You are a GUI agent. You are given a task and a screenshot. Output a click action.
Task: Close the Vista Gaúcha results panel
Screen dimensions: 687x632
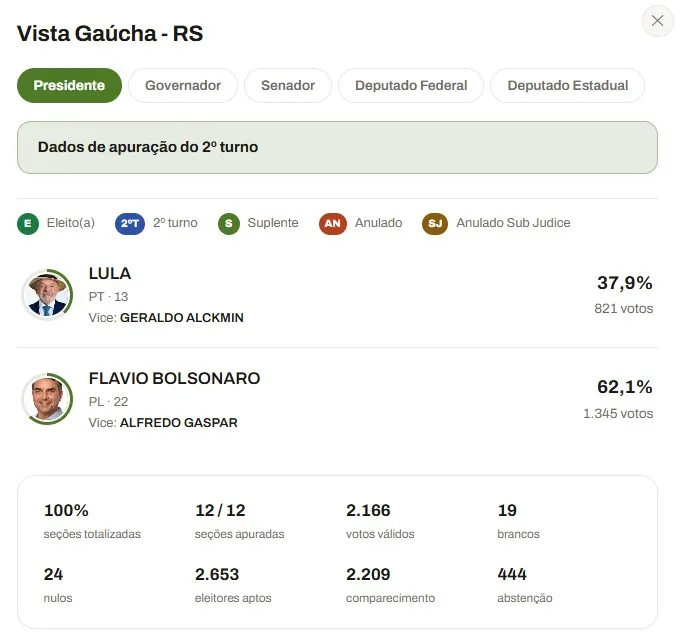(657, 21)
